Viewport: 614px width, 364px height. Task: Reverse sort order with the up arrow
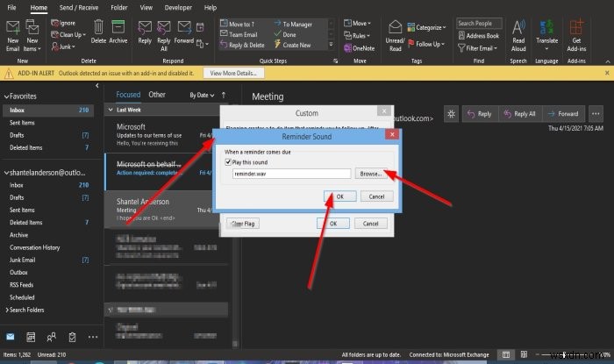point(224,95)
